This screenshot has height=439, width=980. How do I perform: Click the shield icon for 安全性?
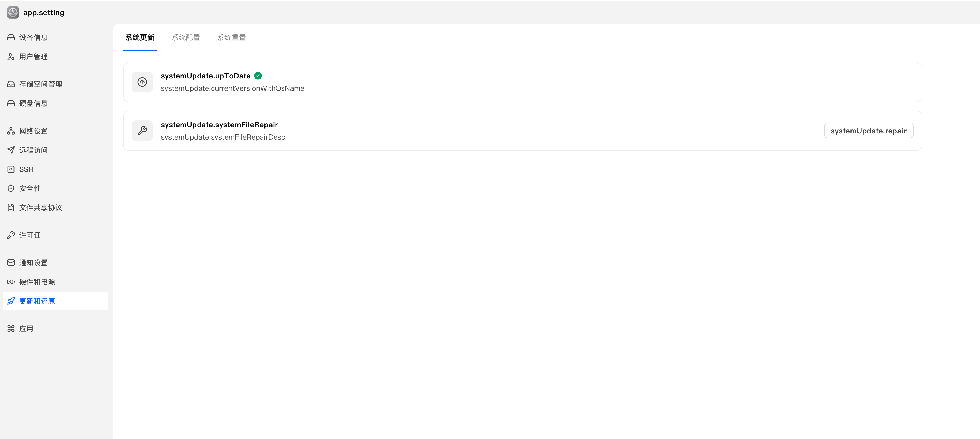click(x=11, y=188)
